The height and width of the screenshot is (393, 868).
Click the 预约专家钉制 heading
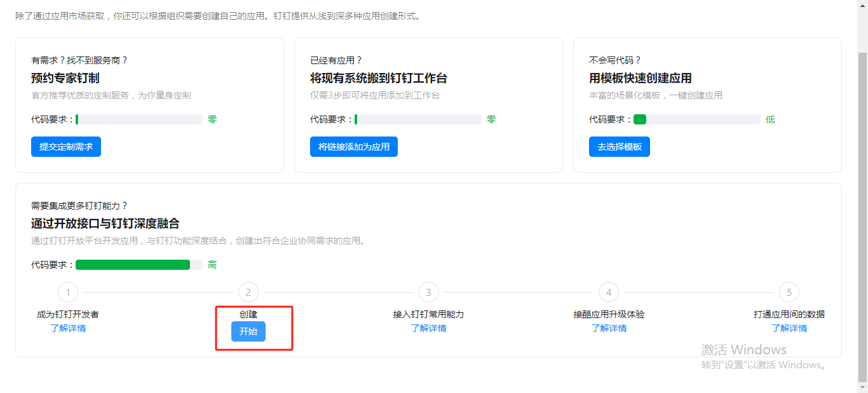(x=65, y=78)
